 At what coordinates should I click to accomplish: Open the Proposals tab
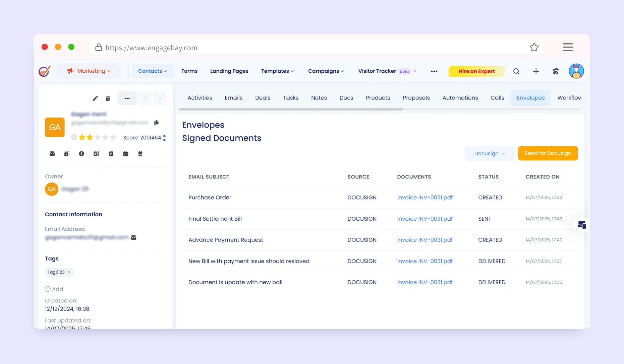[x=416, y=98]
